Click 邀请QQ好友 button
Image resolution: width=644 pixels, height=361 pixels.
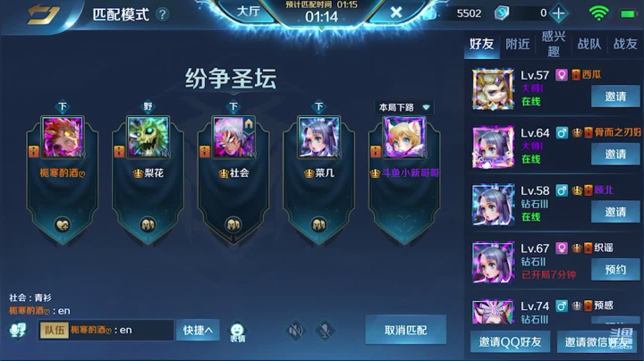[510, 341]
